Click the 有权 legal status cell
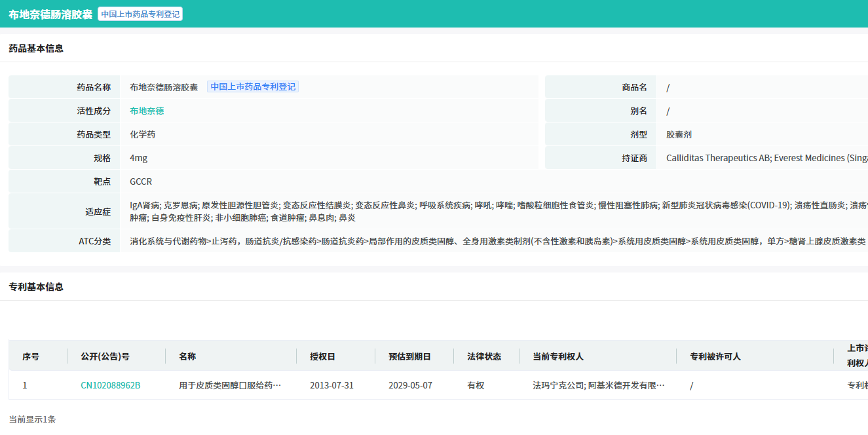Viewport: 868px width, 435px height. coord(476,385)
